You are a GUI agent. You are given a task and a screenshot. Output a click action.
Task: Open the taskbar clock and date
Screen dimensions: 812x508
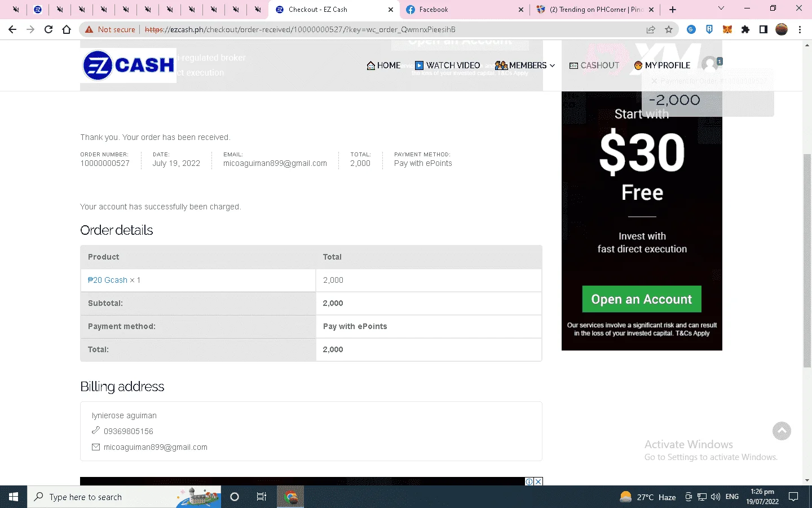tap(762, 497)
